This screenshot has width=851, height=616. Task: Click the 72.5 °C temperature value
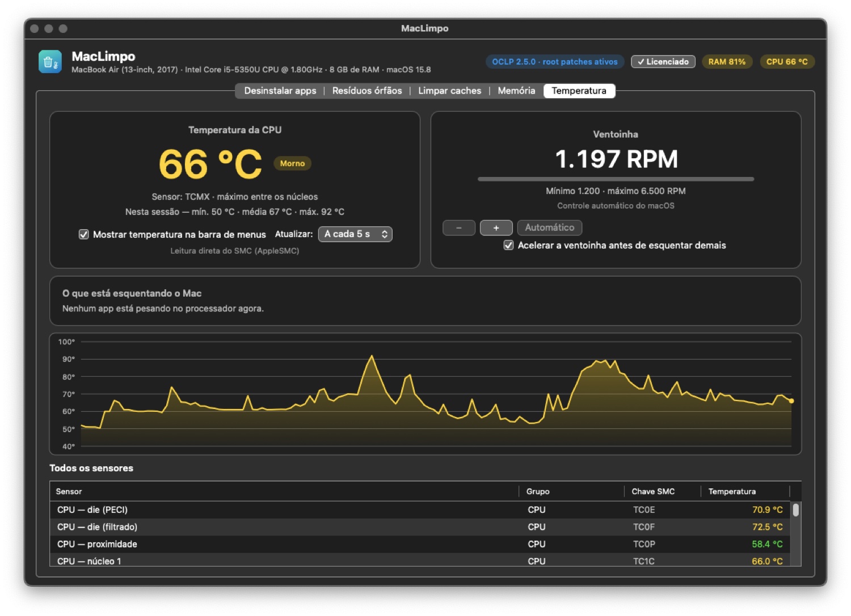(767, 527)
